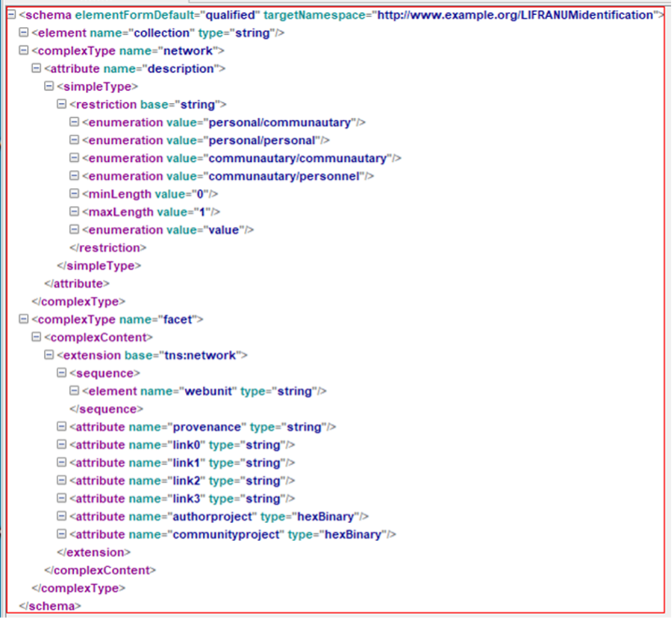This screenshot has width=672, height=619.
Task: Toggle expander for attribute link3
Action: point(62,498)
